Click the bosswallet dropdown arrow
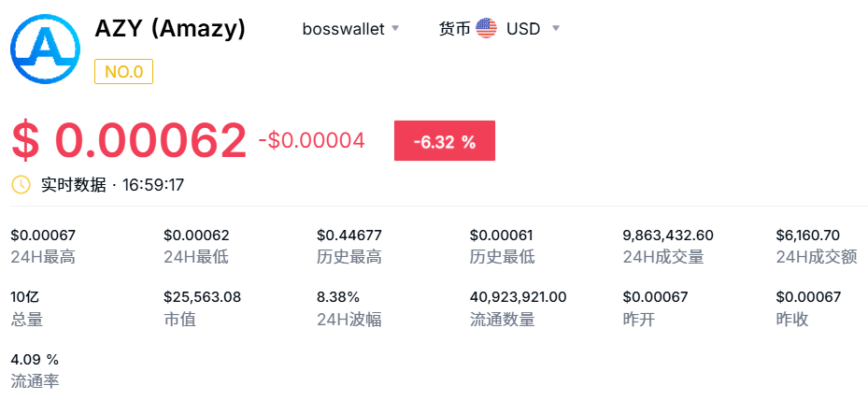 coord(395,28)
